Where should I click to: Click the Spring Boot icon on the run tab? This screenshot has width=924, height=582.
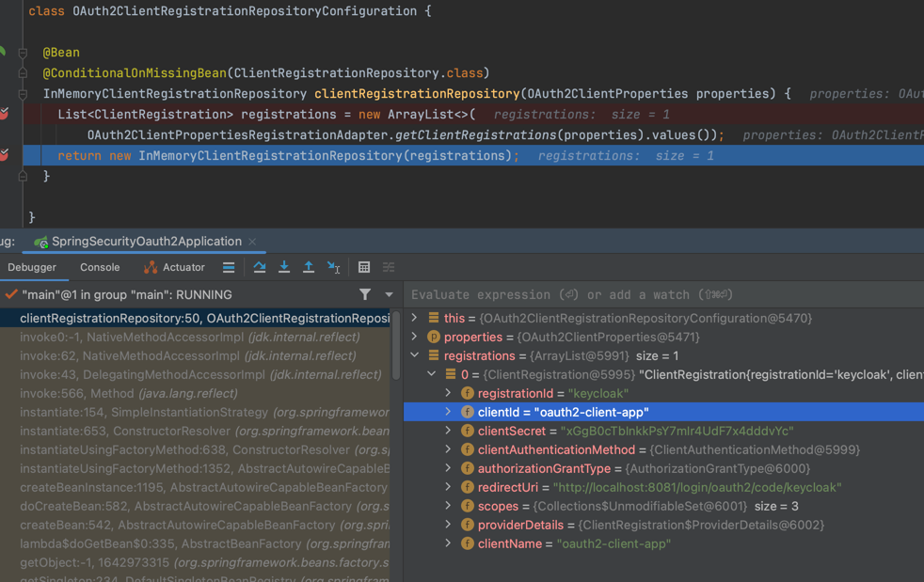(40, 241)
